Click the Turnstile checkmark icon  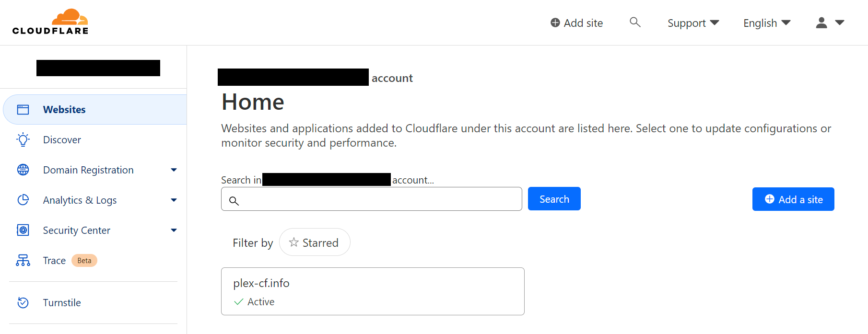[23, 302]
